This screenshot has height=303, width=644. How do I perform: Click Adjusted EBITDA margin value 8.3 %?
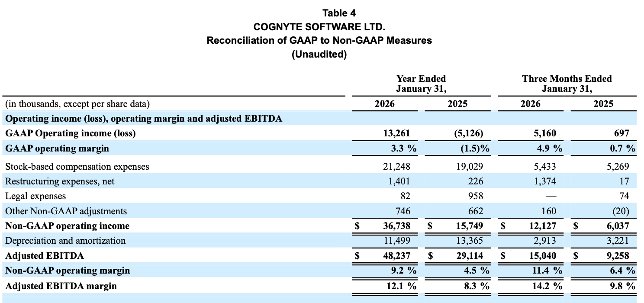(x=477, y=286)
